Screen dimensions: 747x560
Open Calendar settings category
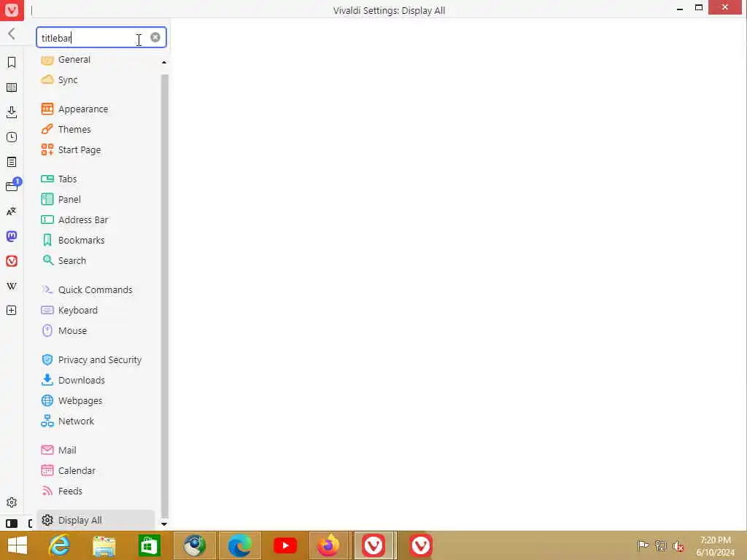96,471
